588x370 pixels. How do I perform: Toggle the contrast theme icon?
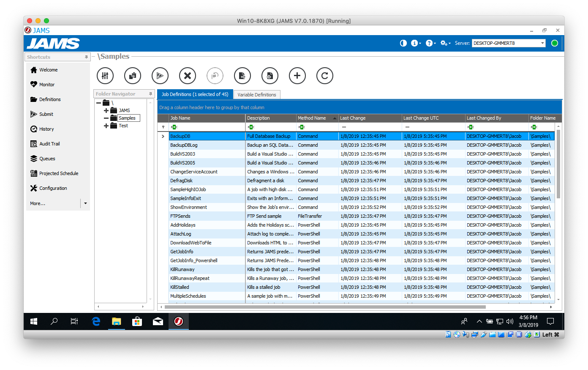coord(403,43)
